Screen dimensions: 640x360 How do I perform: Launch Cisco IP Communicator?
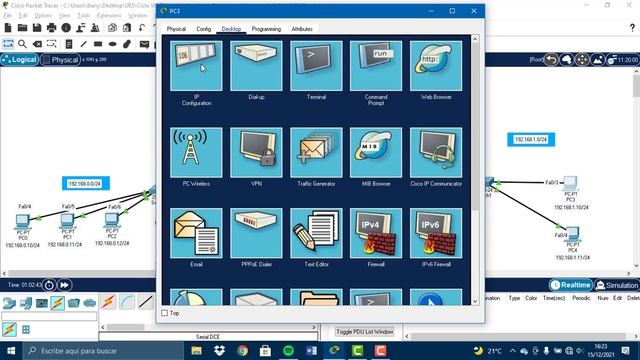pos(436,152)
